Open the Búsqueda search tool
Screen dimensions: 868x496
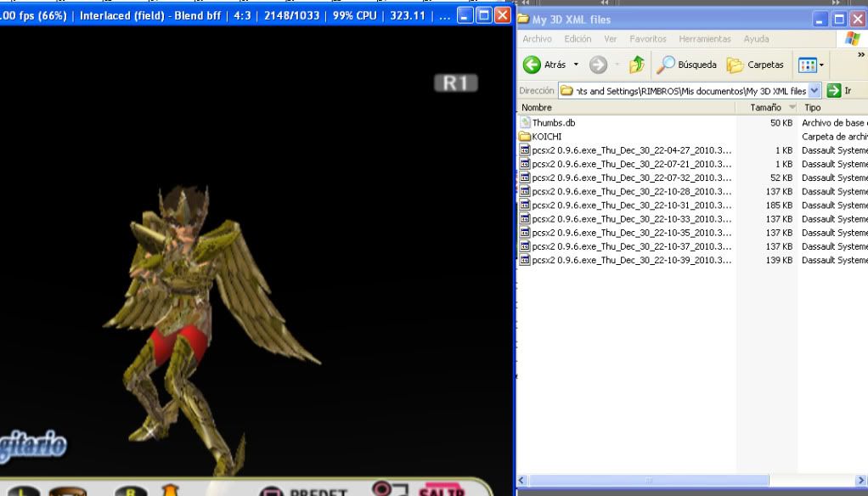pos(686,65)
